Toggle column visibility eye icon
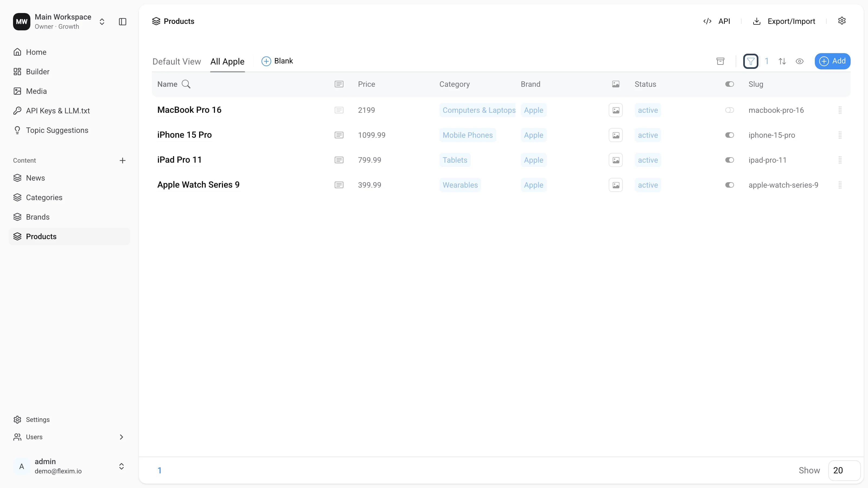Screen dimensions: 868x488 click(x=800, y=61)
